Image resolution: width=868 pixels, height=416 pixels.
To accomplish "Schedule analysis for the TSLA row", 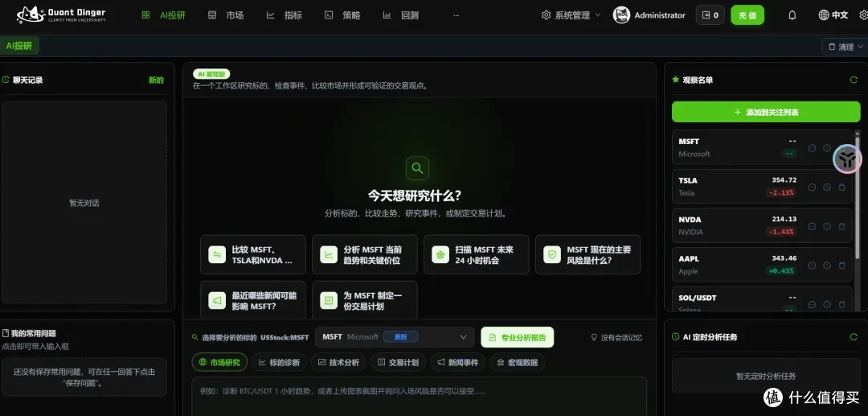I will point(827,187).
